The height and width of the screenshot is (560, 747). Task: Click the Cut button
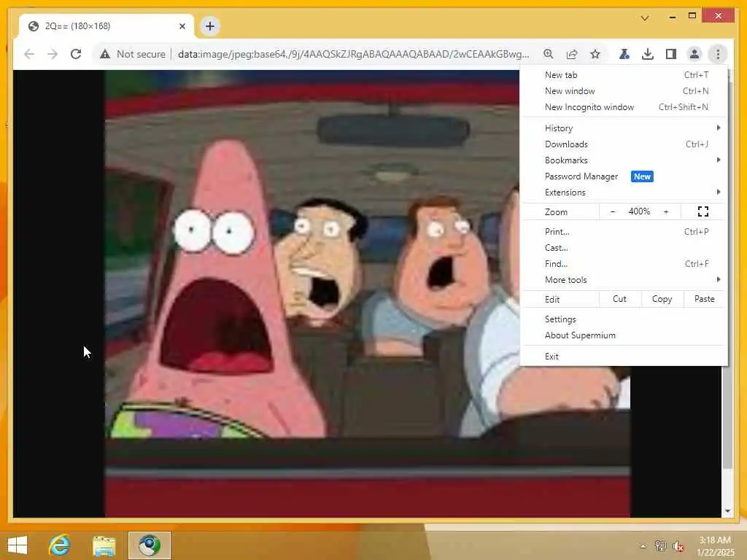619,299
